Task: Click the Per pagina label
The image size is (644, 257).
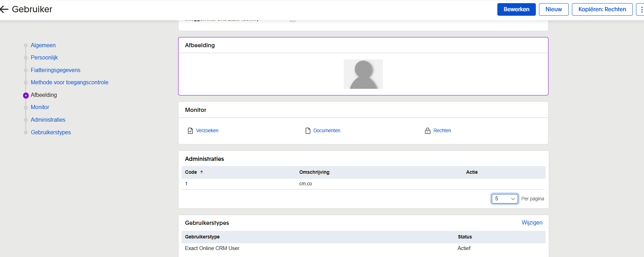Action: tap(533, 199)
